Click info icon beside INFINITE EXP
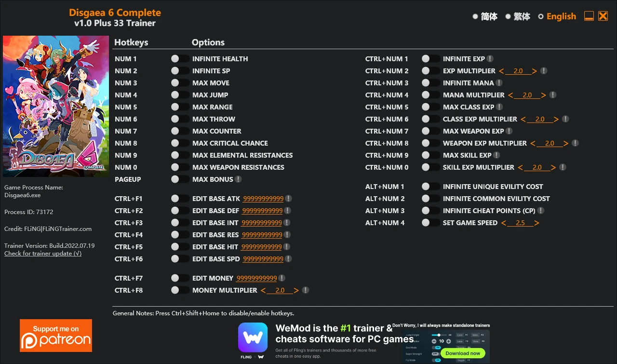Viewport: 617px width, 364px height. [490, 59]
